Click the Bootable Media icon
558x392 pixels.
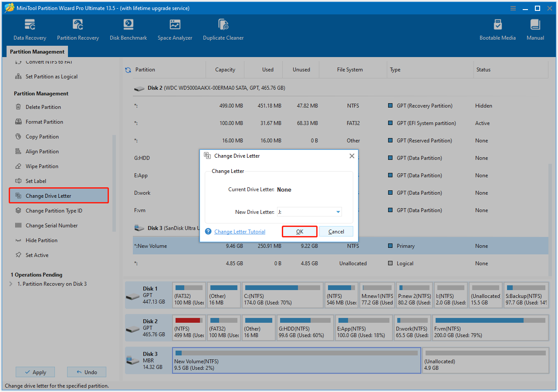497,29
